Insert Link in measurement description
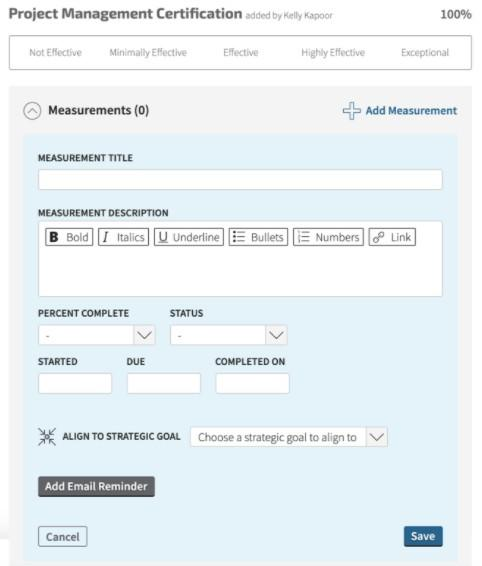Screen dimensions: 482x566 tap(392, 237)
